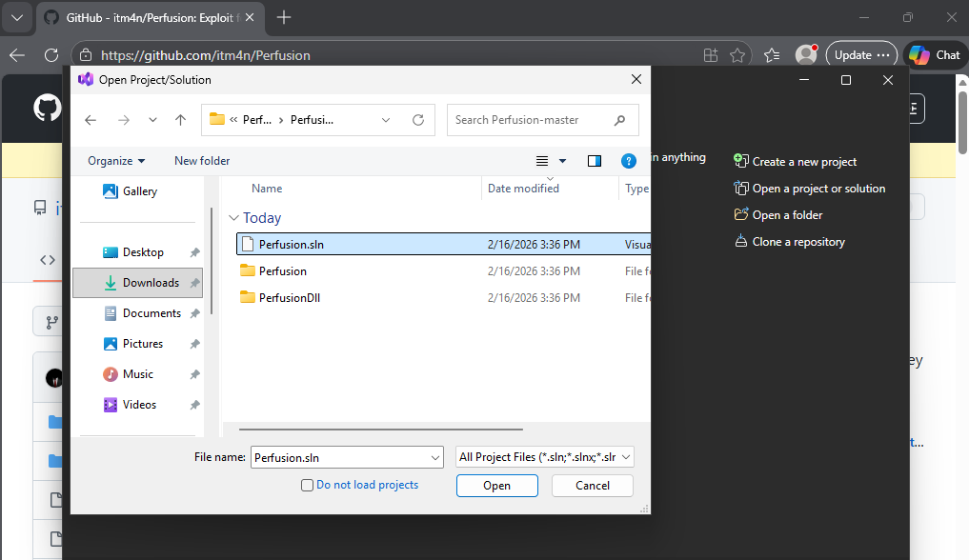Click the horizontal scrollbar in file list

pyautogui.click(x=381, y=431)
